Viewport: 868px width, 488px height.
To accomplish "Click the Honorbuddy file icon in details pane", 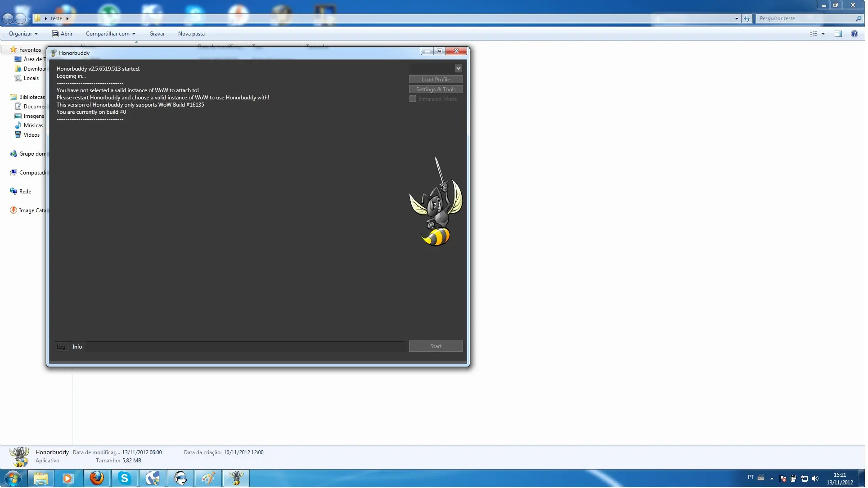I will click(19, 457).
